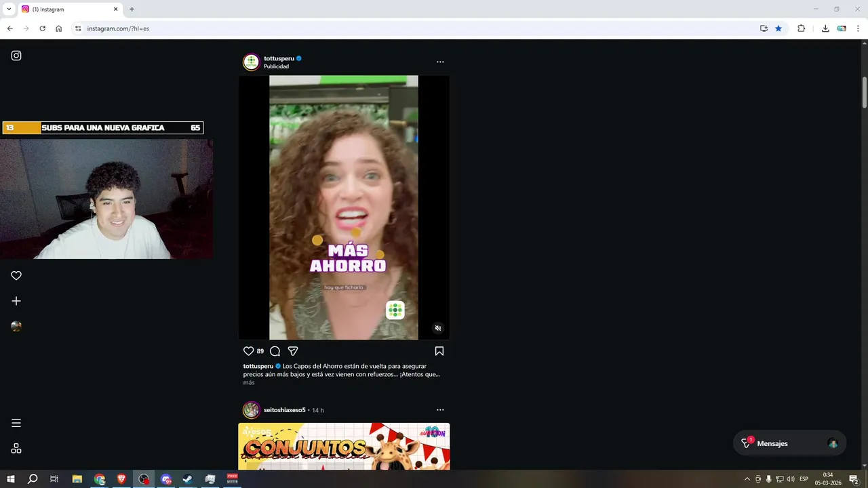
Task: Click the 89 likes count
Action: point(260,351)
